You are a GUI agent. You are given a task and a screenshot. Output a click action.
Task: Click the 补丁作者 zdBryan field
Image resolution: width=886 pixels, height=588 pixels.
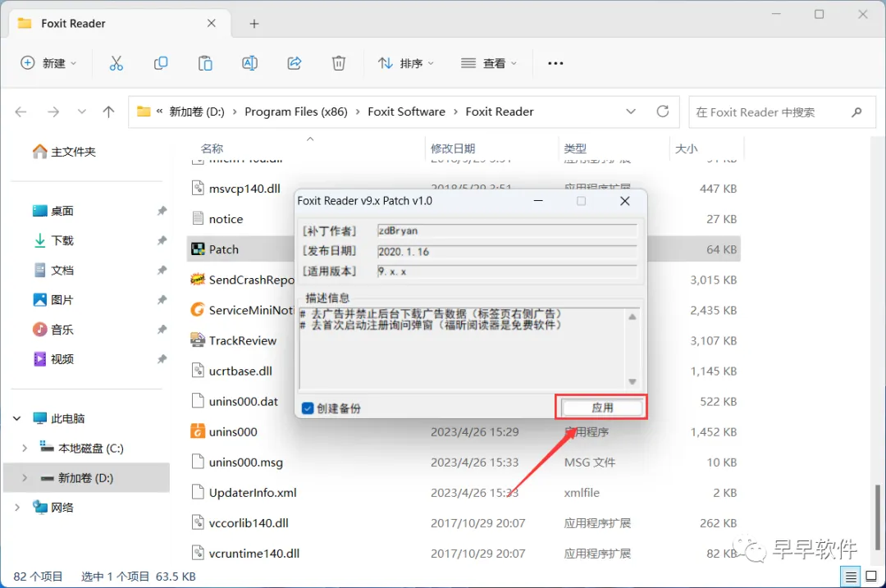[x=507, y=230]
